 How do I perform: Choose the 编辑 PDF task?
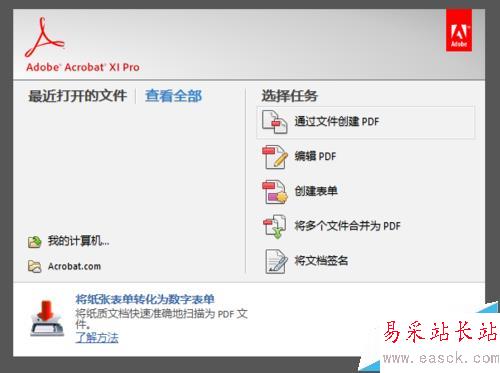coord(315,156)
